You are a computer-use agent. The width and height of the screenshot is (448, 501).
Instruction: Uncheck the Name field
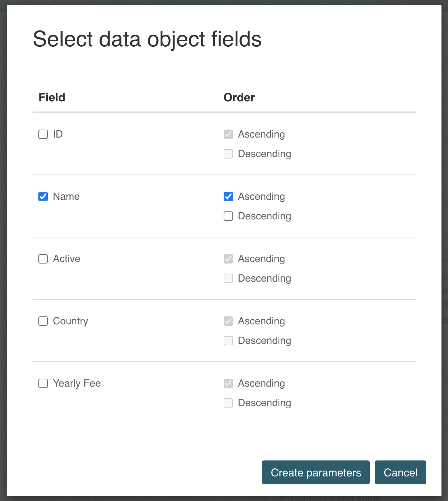click(x=43, y=196)
